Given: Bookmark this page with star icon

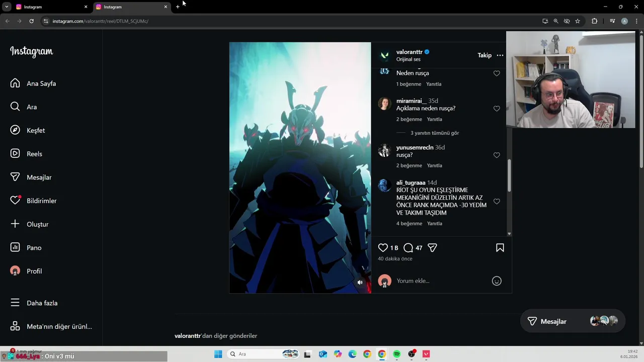Looking at the screenshot, I should point(578,21).
